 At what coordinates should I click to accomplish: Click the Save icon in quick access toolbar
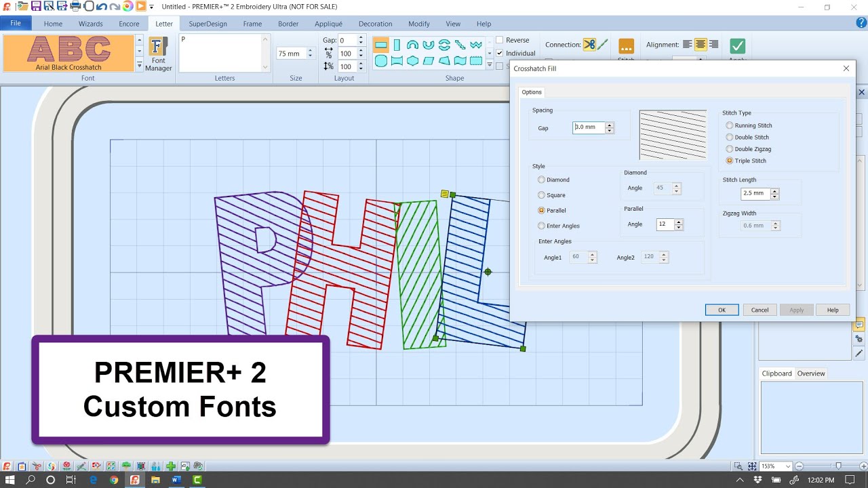point(35,6)
